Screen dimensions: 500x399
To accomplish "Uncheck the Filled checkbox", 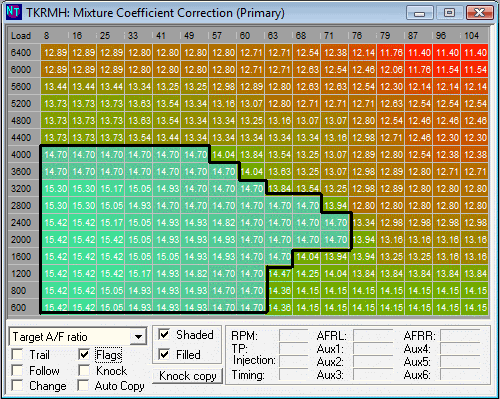I will pyautogui.click(x=164, y=354).
